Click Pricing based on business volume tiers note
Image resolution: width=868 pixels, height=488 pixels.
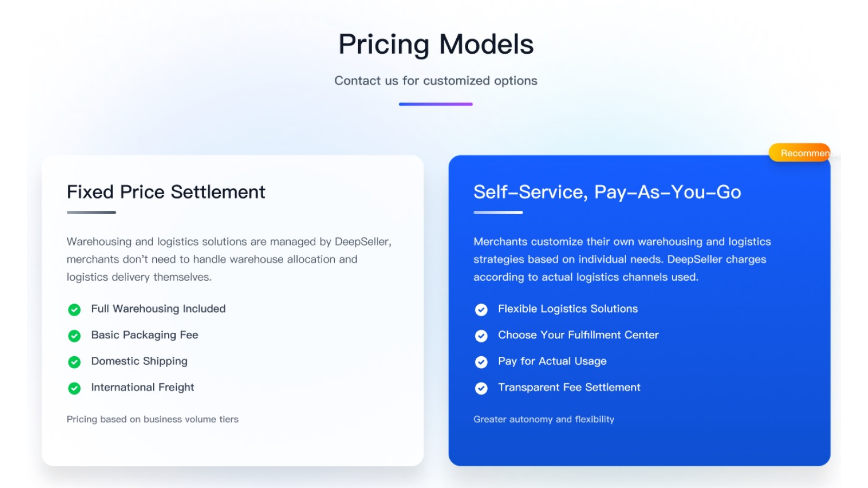click(152, 419)
